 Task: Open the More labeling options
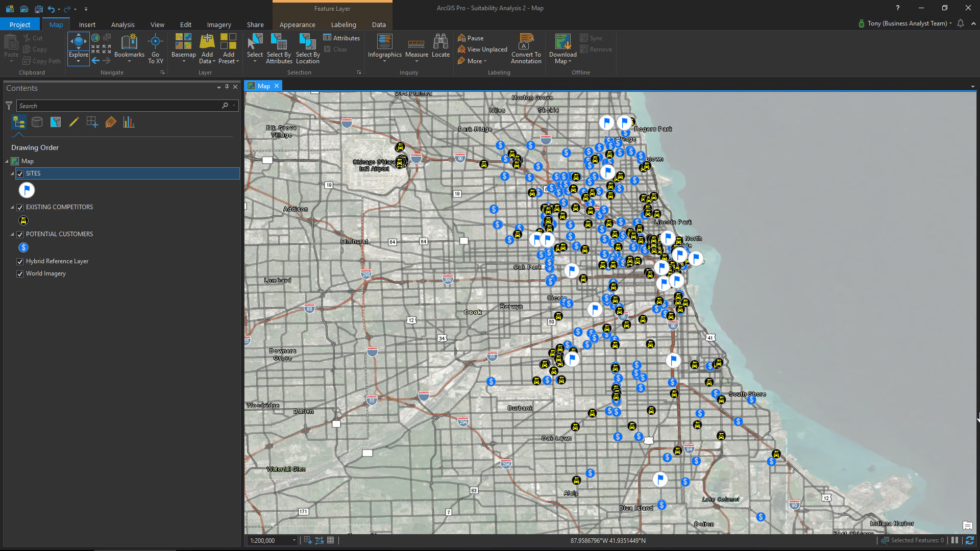point(472,61)
